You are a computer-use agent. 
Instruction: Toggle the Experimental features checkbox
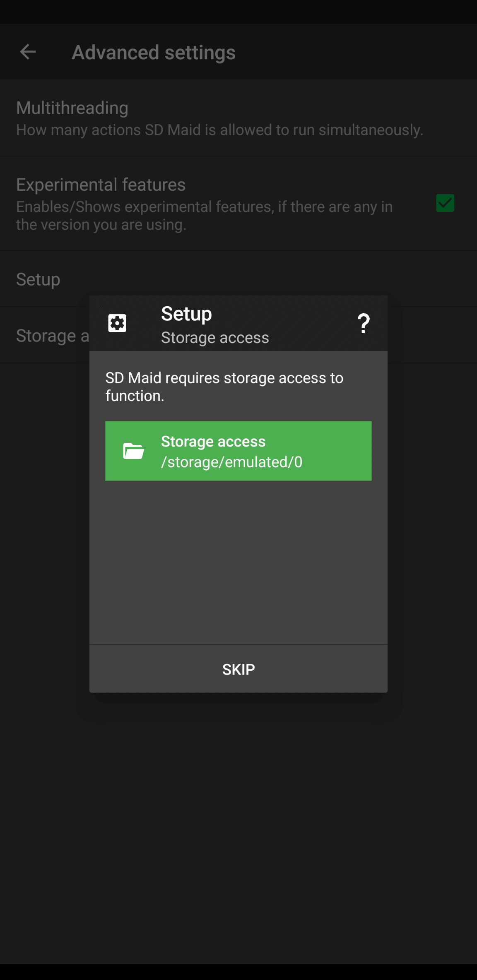click(x=445, y=203)
